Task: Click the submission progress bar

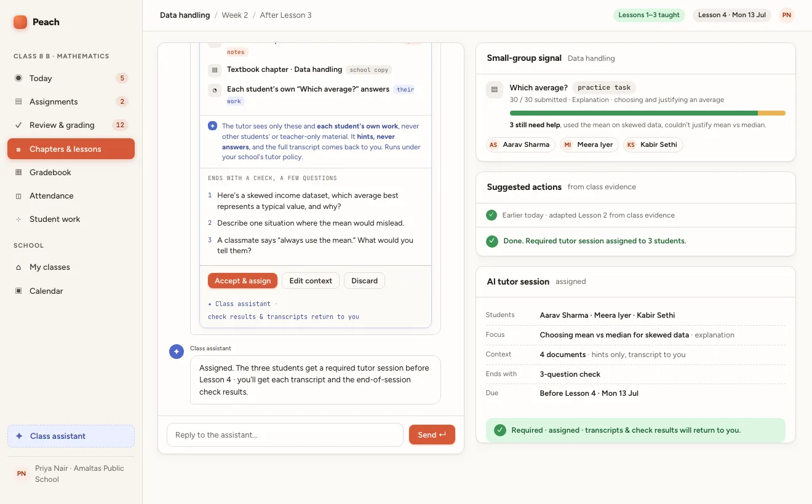Action: (x=647, y=113)
